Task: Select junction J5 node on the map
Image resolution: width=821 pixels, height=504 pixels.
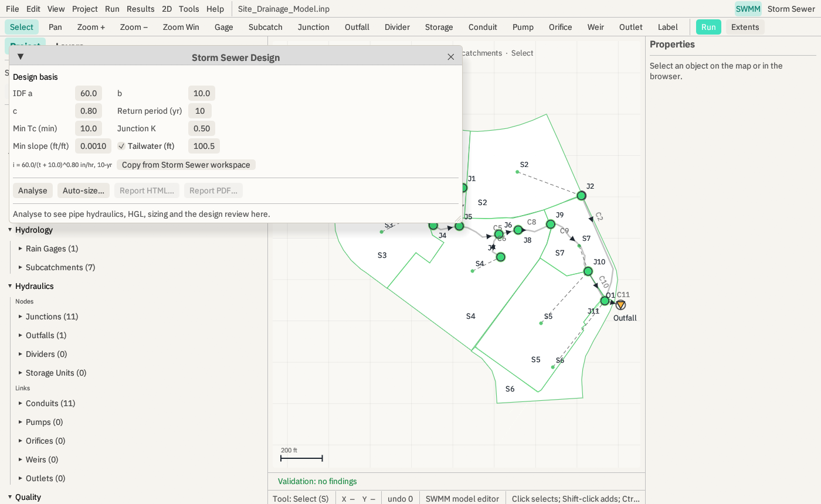Action: [459, 226]
